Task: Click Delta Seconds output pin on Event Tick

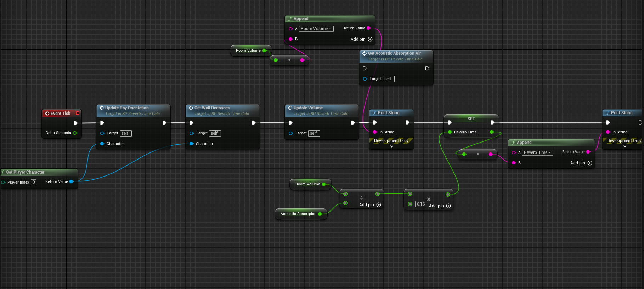Action: coord(75,133)
